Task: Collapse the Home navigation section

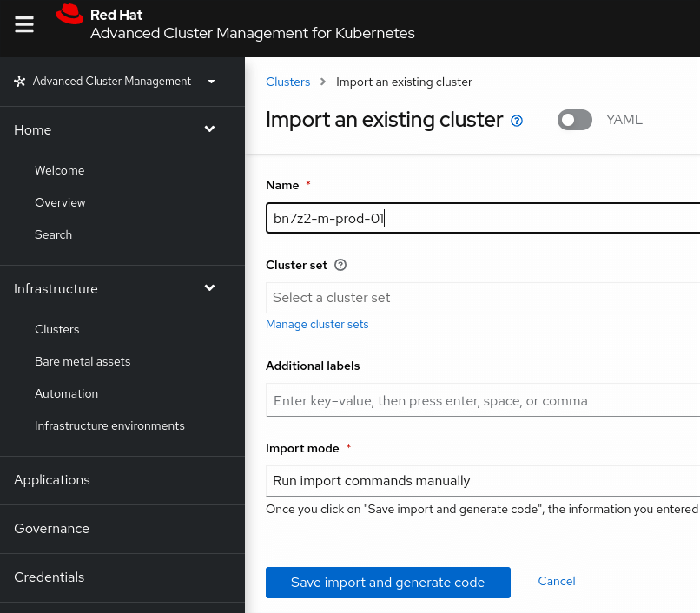Action: click(x=209, y=129)
